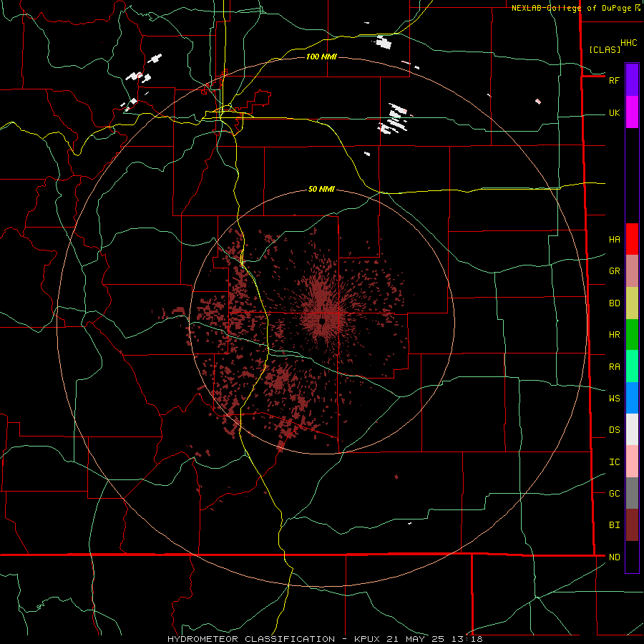Click the UK magenta legend swatch
Image resolution: width=644 pixels, height=644 pixels.
(632, 112)
